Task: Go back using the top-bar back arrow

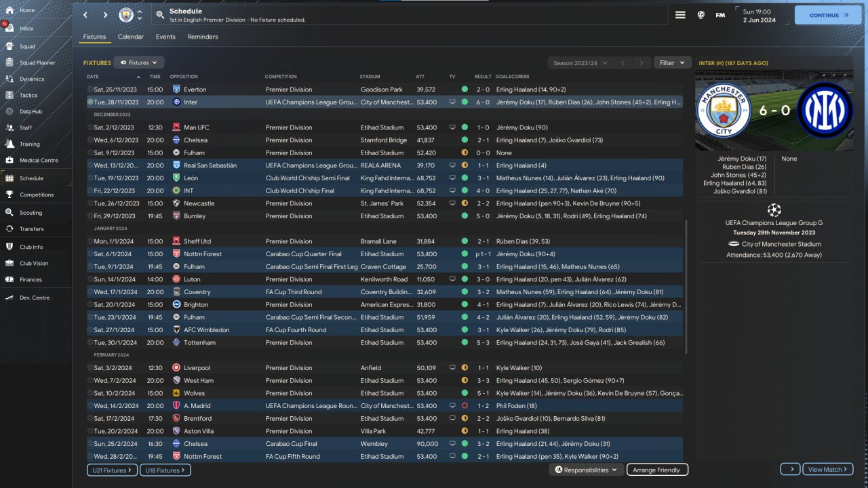Action: (85, 15)
